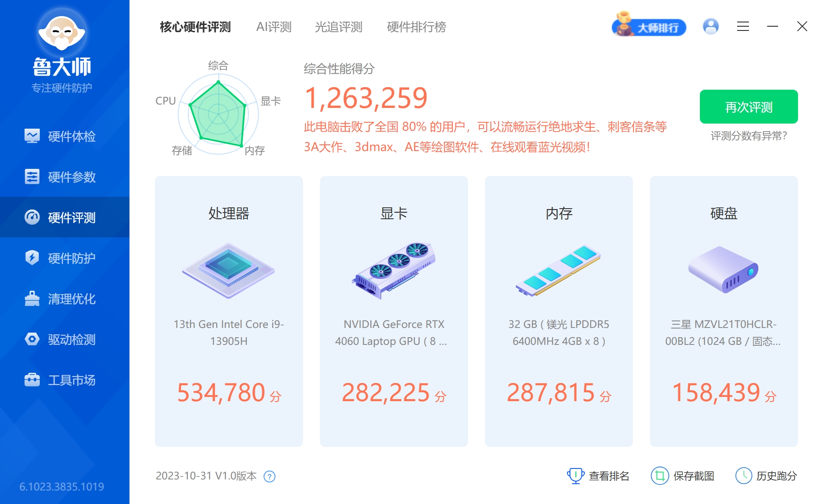Screen dimensions: 823x504
Task: Click the disk score 158,439
Action: (x=716, y=392)
